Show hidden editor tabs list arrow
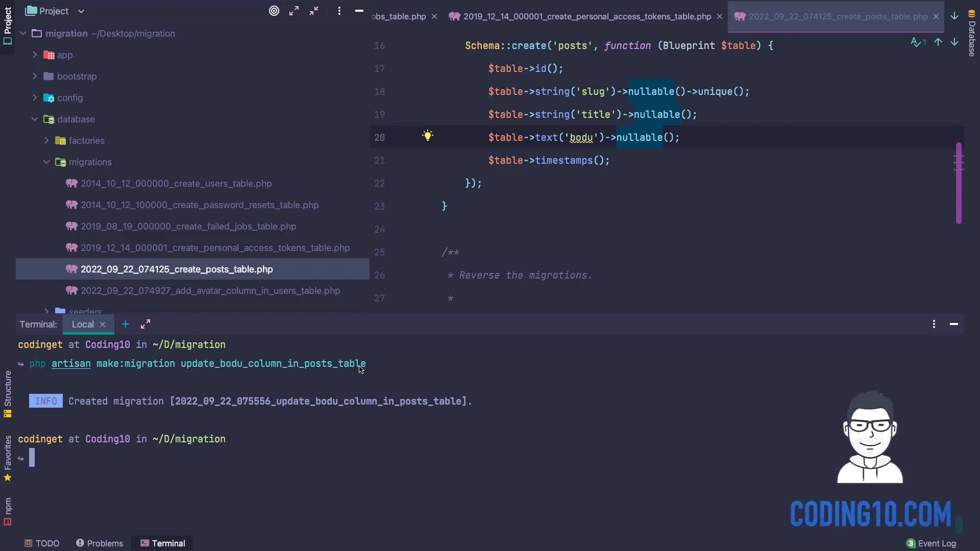The height and width of the screenshot is (551, 980). tap(954, 16)
